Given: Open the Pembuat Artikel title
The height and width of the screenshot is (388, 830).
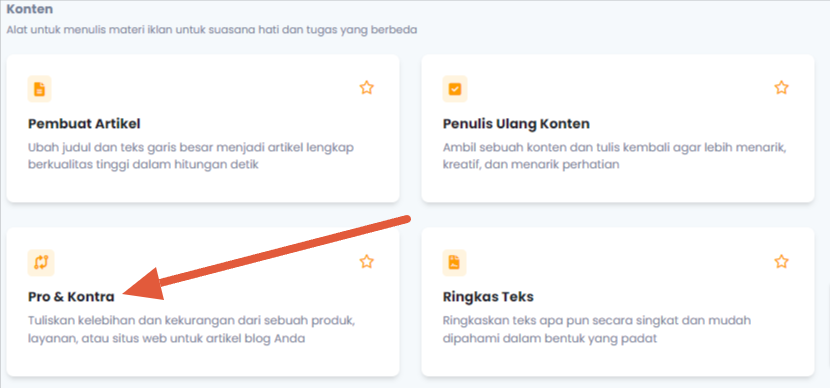Looking at the screenshot, I should click(84, 124).
